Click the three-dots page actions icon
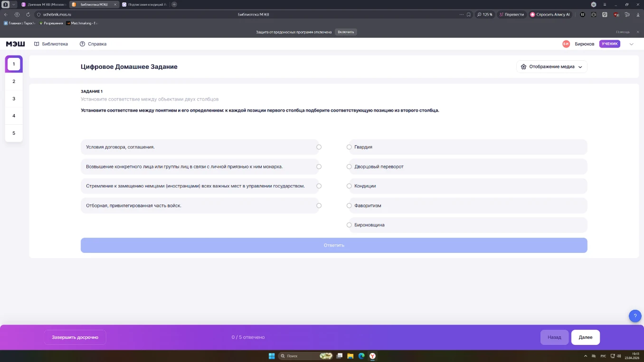This screenshot has width=644, height=362. pos(461,15)
